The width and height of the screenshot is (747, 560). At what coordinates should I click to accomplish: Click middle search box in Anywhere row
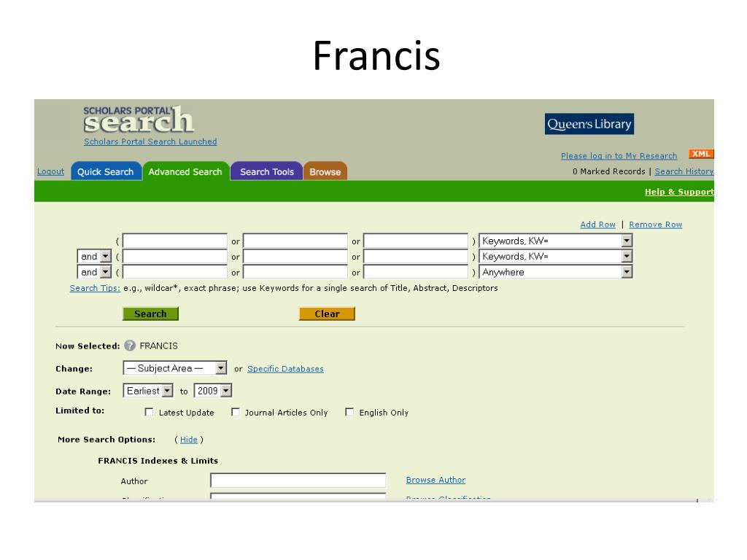pyautogui.click(x=295, y=272)
